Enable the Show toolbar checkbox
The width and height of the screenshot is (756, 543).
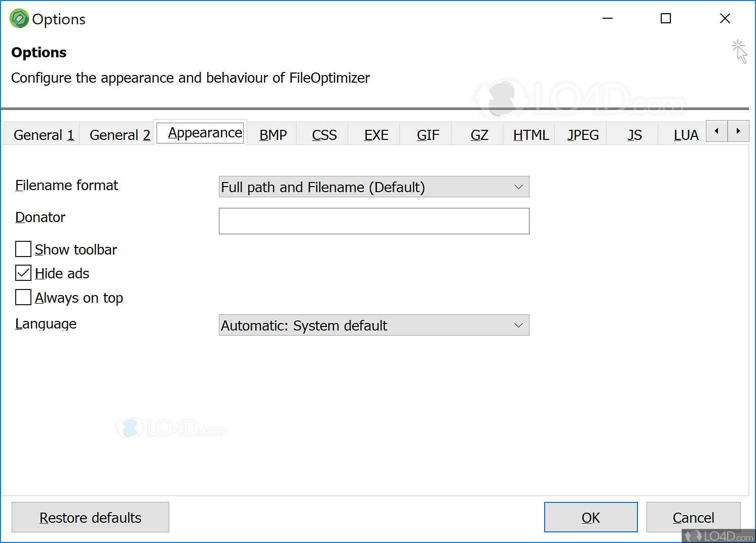tap(23, 249)
